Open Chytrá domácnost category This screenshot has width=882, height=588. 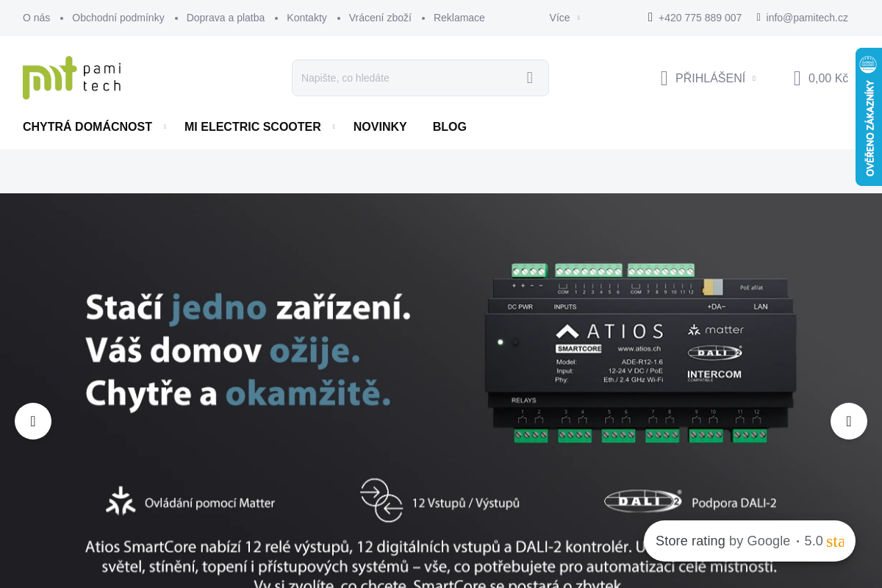coord(87,127)
